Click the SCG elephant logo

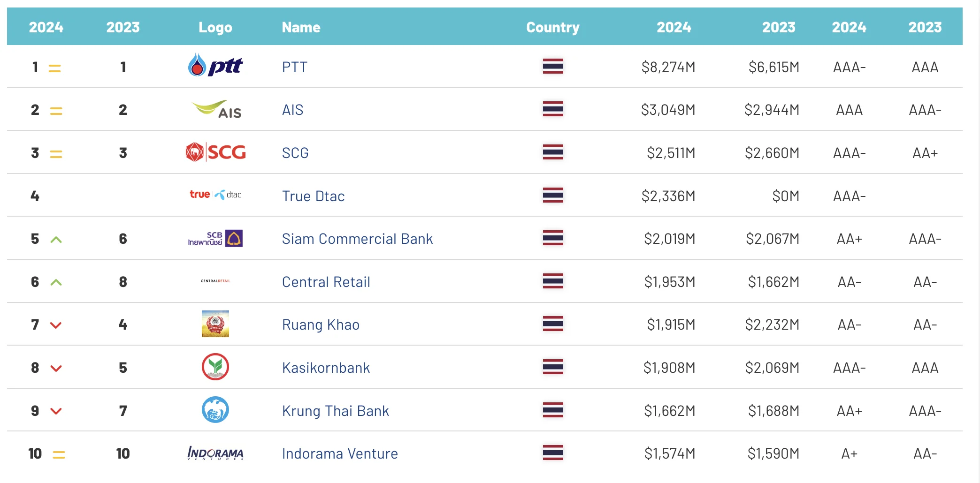(x=215, y=152)
